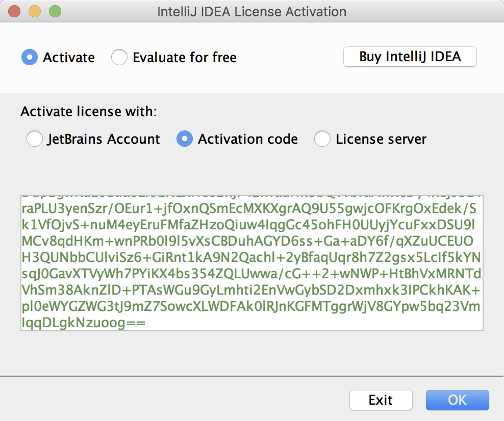Click the Exit button
This screenshot has width=504, height=421.
tap(381, 400)
